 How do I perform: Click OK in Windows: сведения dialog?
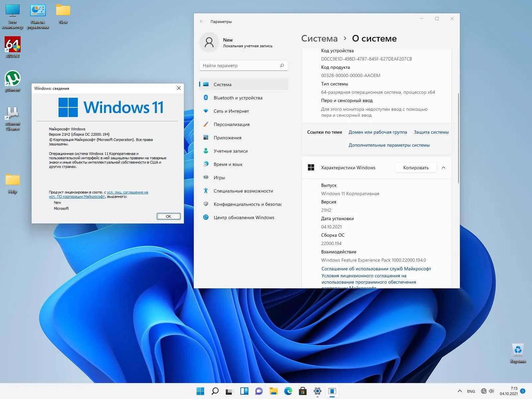[169, 216]
